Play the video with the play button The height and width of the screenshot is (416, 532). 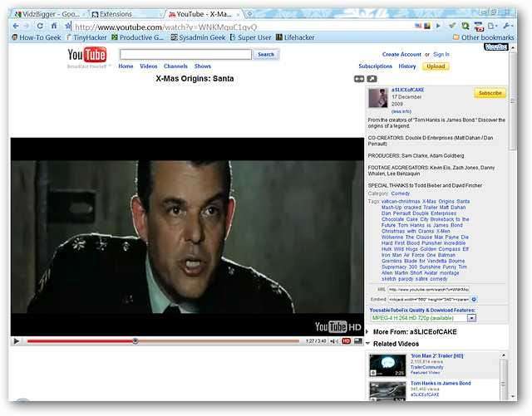(x=16, y=341)
